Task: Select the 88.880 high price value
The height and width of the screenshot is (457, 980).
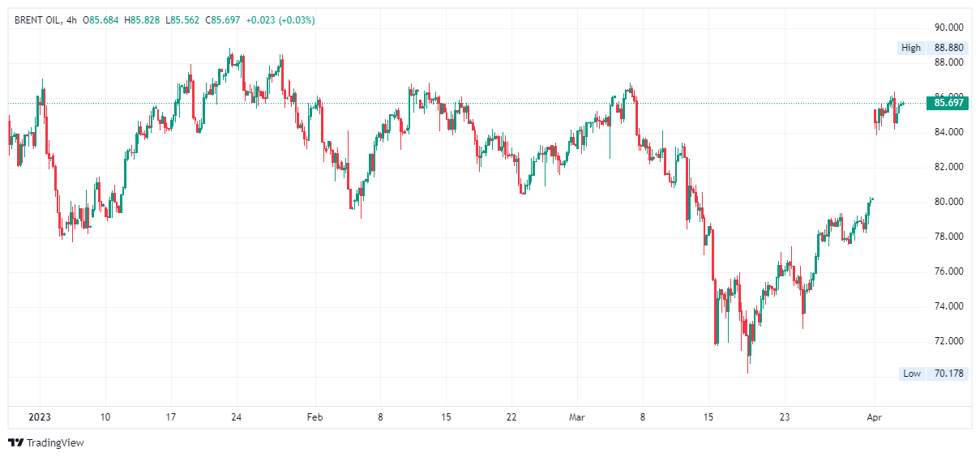Action: click(948, 48)
